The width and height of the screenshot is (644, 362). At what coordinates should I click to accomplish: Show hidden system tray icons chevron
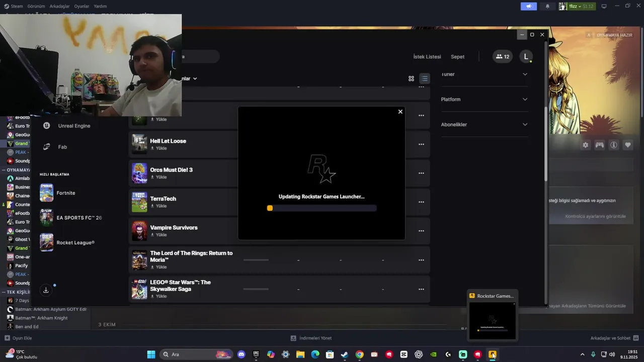(583, 354)
